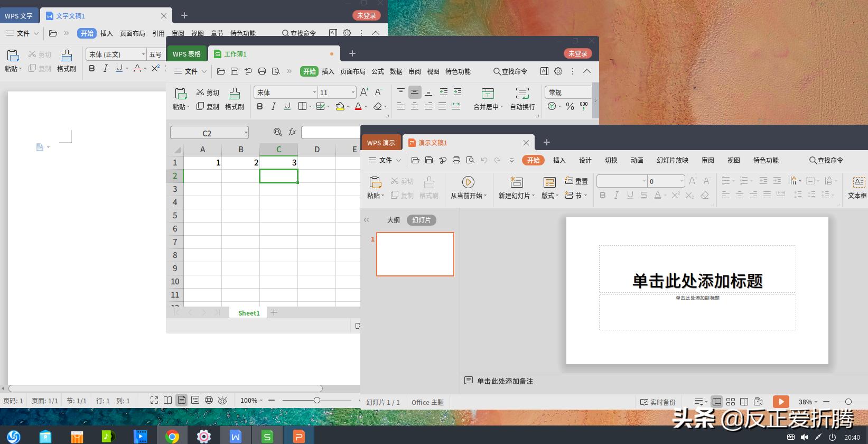This screenshot has width=868, height=444.
Task: Click font color A in Spreadsheet
Action: click(x=358, y=106)
